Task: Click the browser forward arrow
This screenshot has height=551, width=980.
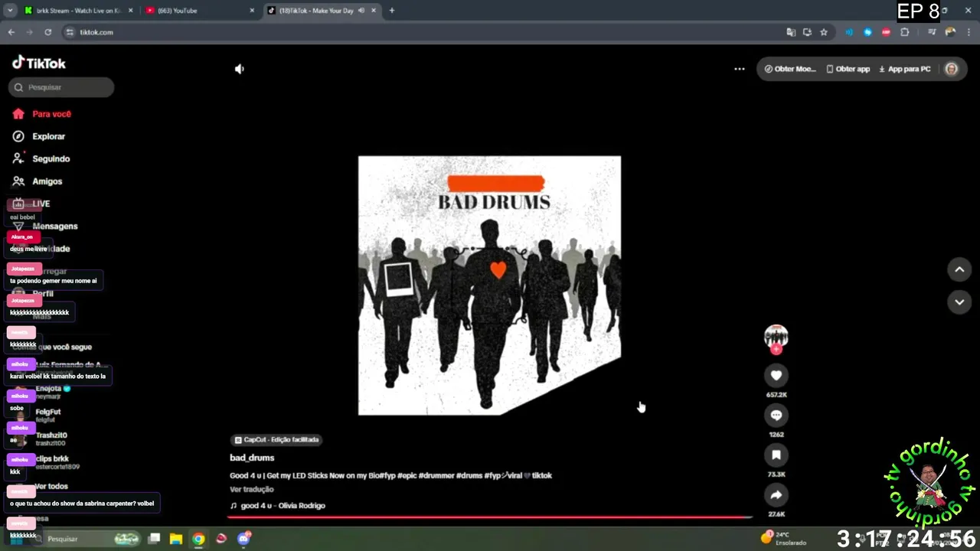Action: pyautogui.click(x=30, y=32)
